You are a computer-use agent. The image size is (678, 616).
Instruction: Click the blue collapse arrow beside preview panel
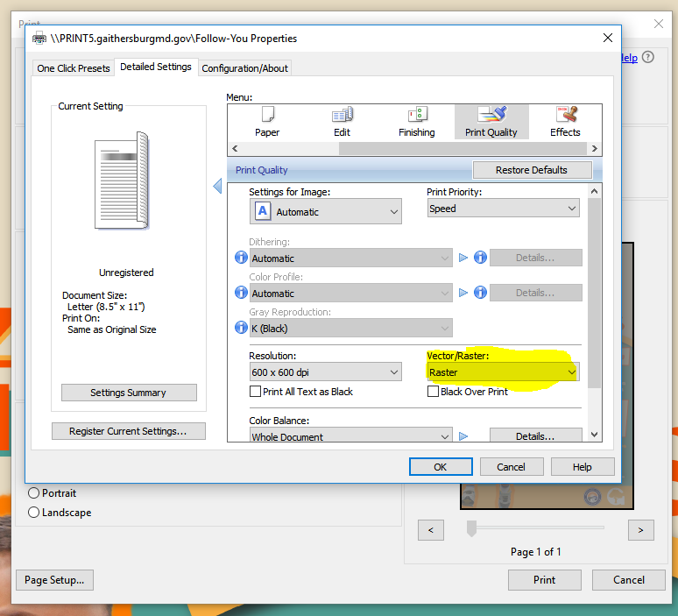[x=218, y=186]
